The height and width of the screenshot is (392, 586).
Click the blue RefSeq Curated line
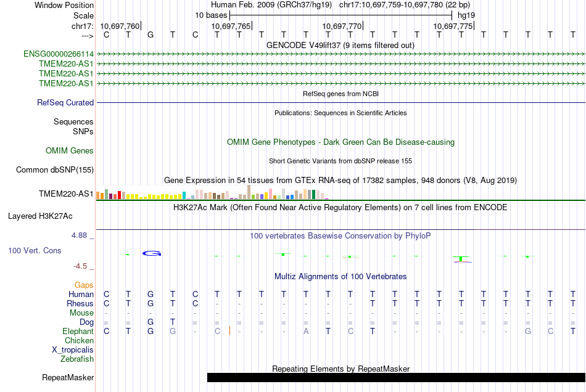341,103
